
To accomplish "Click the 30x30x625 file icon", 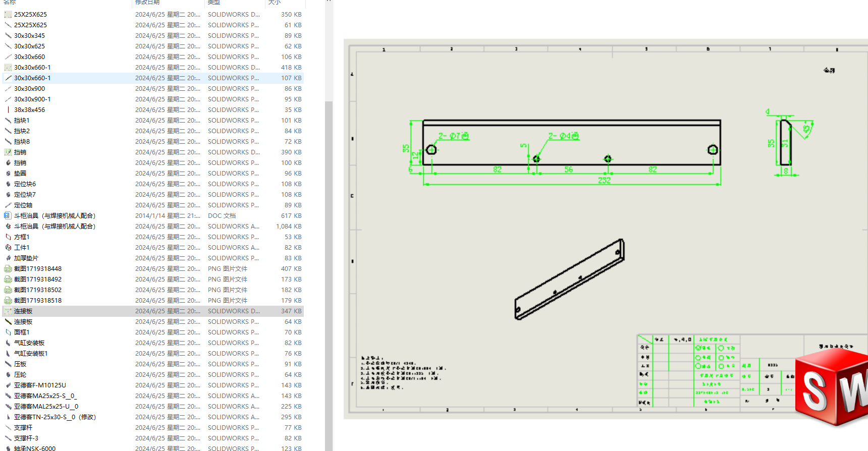I will click(8, 46).
